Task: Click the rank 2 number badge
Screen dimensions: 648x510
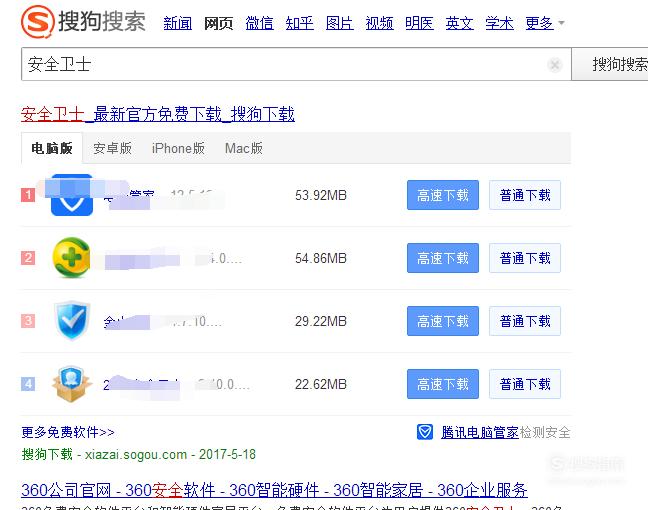Action: (x=28, y=258)
